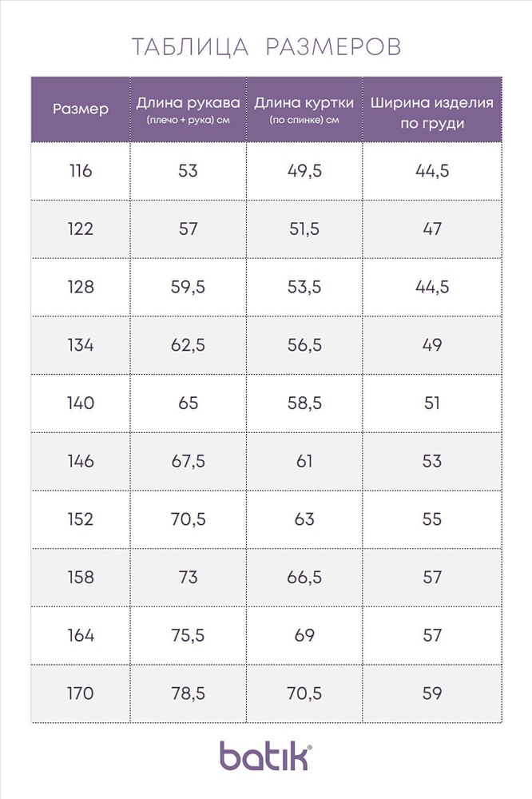
Task: Select the Длина куртки column header
Action: (304, 109)
